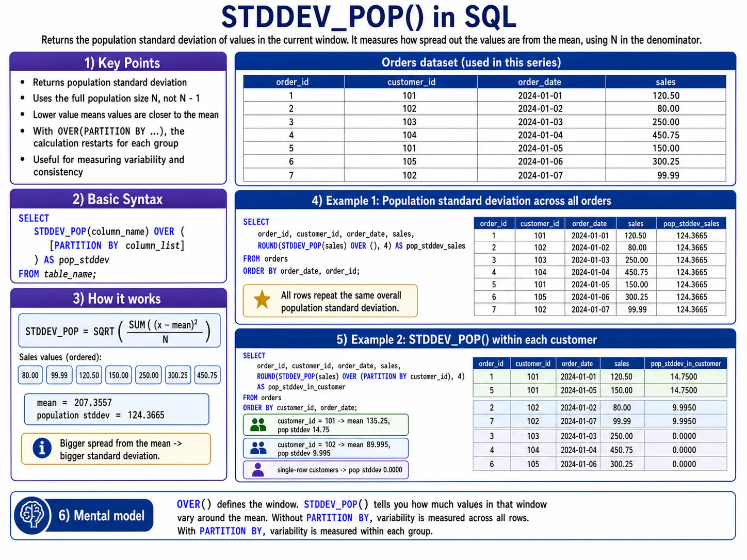Click the 'ORDER BY order_date, order_id;' line
The image size is (747, 560).
click(301, 271)
